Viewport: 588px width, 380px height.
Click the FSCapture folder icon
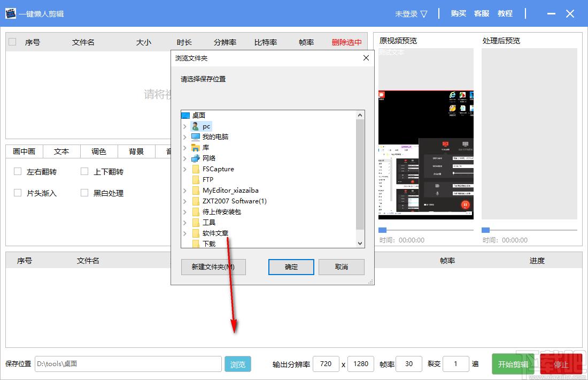pyautogui.click(x=195, y=169)
